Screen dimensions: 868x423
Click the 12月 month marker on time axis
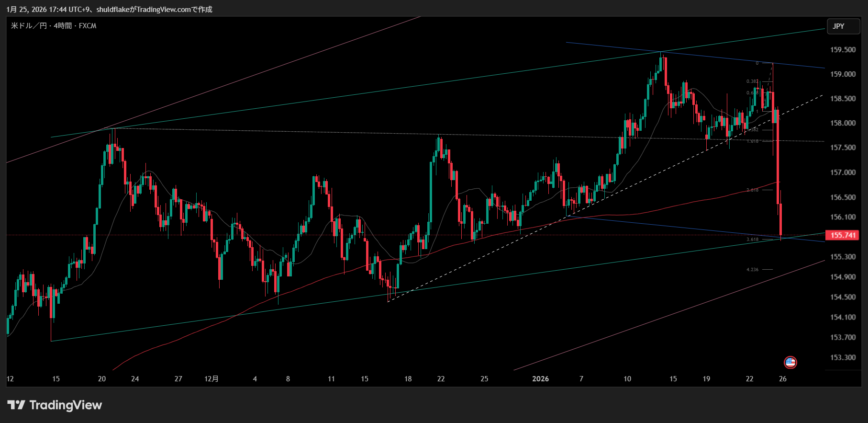[x=211, y=379]
